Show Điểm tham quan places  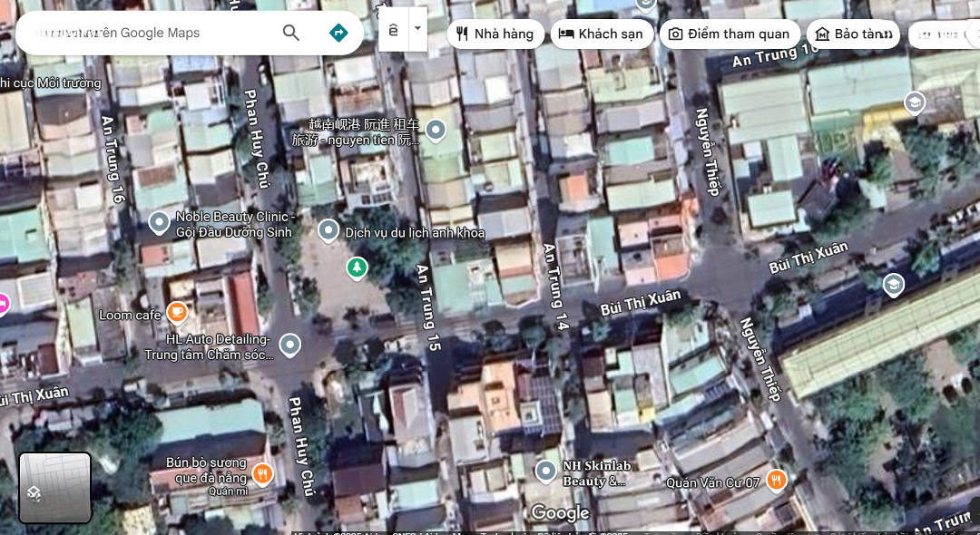(730, 34)
